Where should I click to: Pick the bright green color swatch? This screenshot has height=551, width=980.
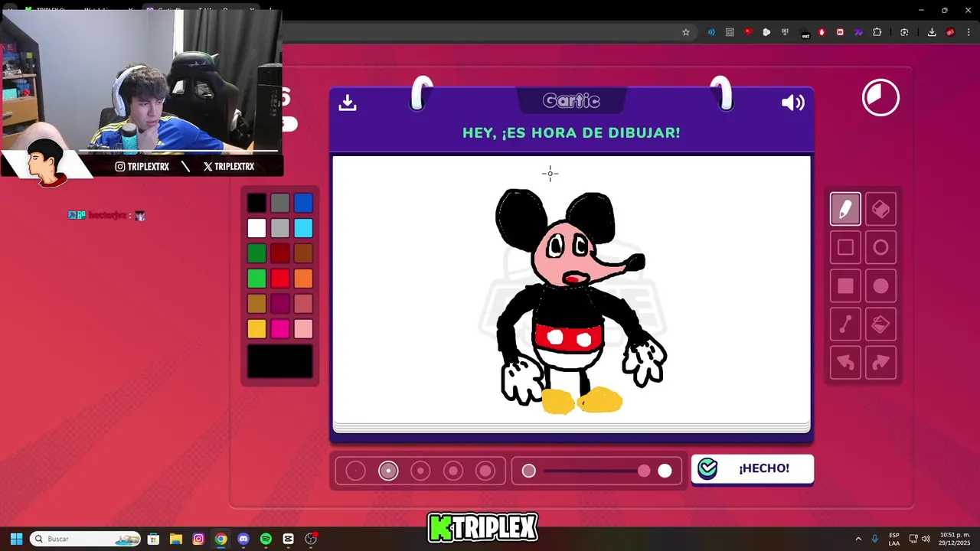[256, 279]
